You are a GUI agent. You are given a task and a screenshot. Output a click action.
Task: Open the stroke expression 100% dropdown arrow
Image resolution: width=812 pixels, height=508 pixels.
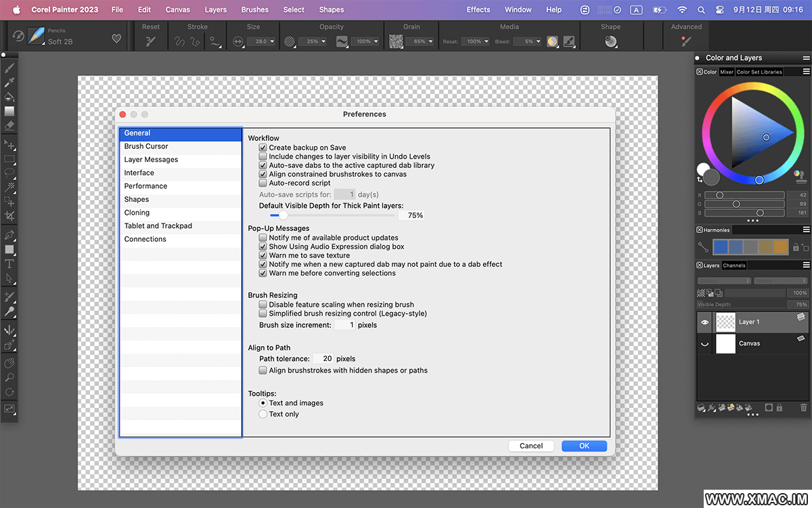(376, 41)
